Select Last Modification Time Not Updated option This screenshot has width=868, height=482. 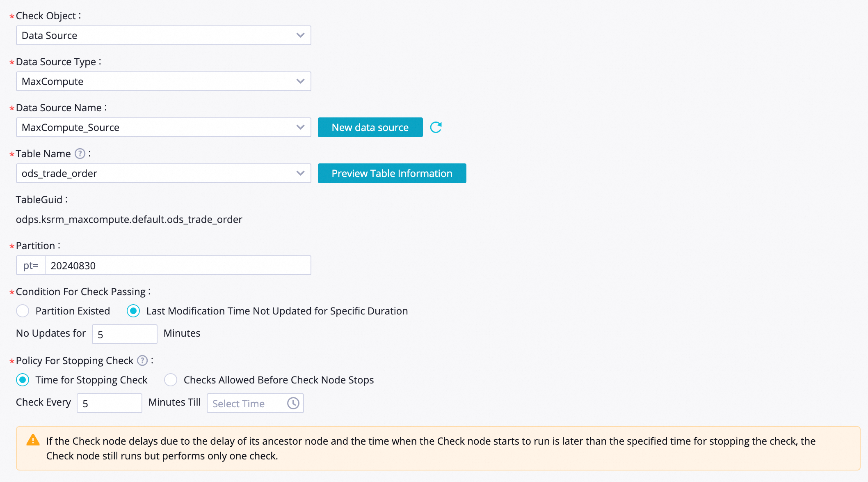133,311
